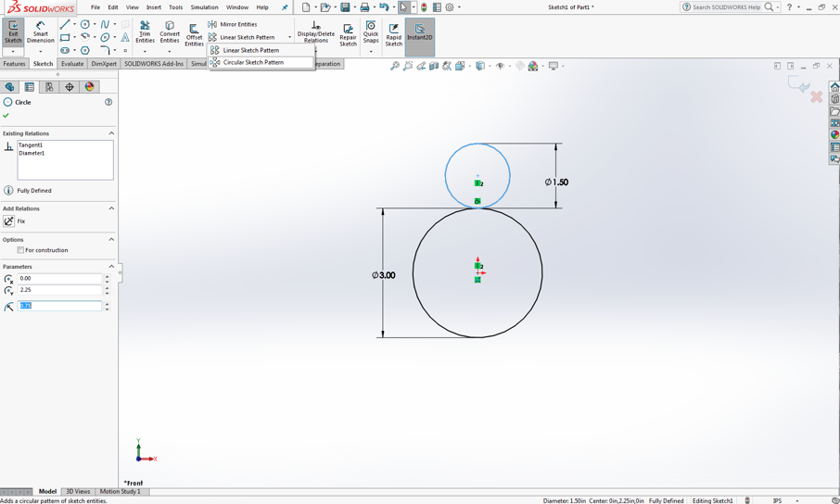
Task: Click the Undo icon
Action: [x=384, y=7]
